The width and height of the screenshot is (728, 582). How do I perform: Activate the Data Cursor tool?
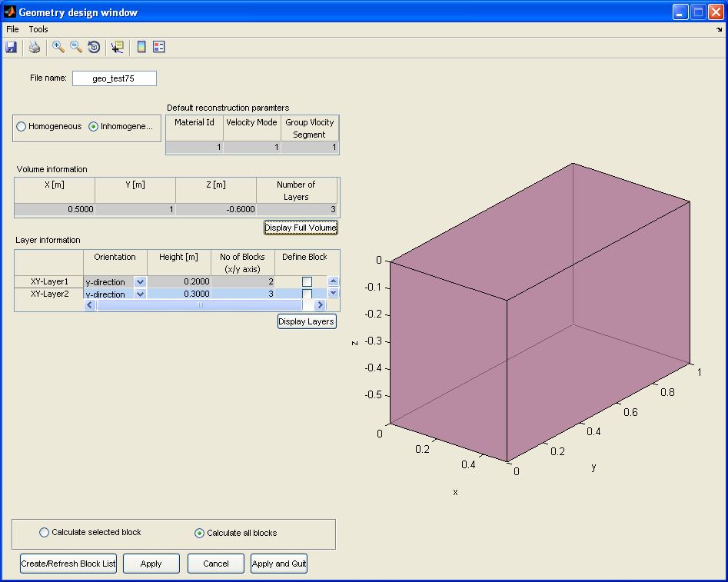click(118, 47)
